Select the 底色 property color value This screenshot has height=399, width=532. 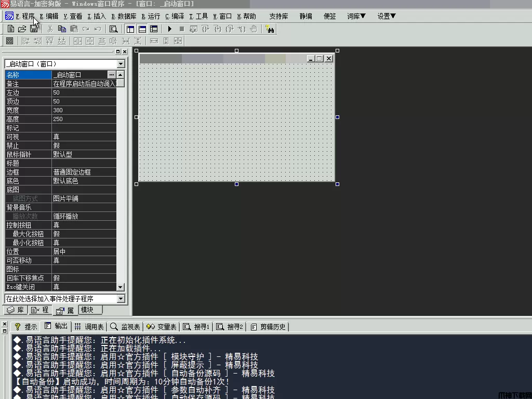[83, 181]
